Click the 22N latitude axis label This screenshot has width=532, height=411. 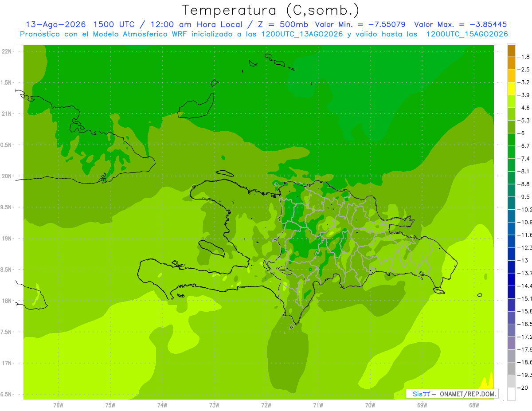(x=7, y=51)
